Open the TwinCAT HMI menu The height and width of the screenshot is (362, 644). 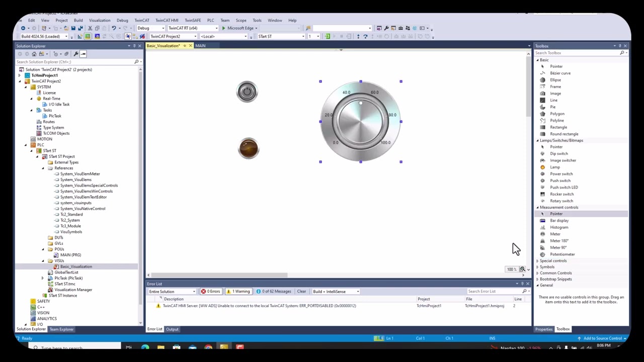[x=167, y=21]
